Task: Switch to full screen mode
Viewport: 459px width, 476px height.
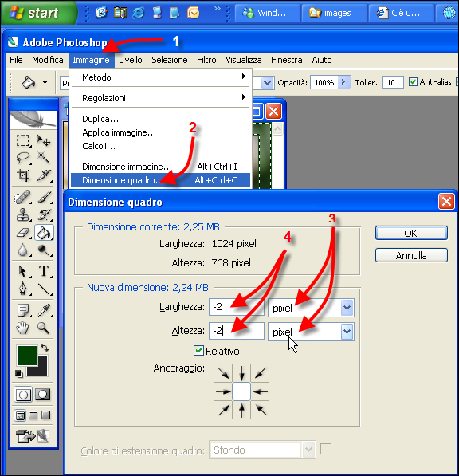Action: [45, 415]
